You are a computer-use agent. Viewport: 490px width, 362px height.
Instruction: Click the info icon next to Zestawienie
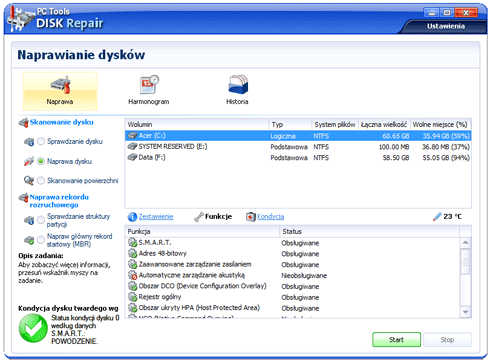(x=132, y=217)
